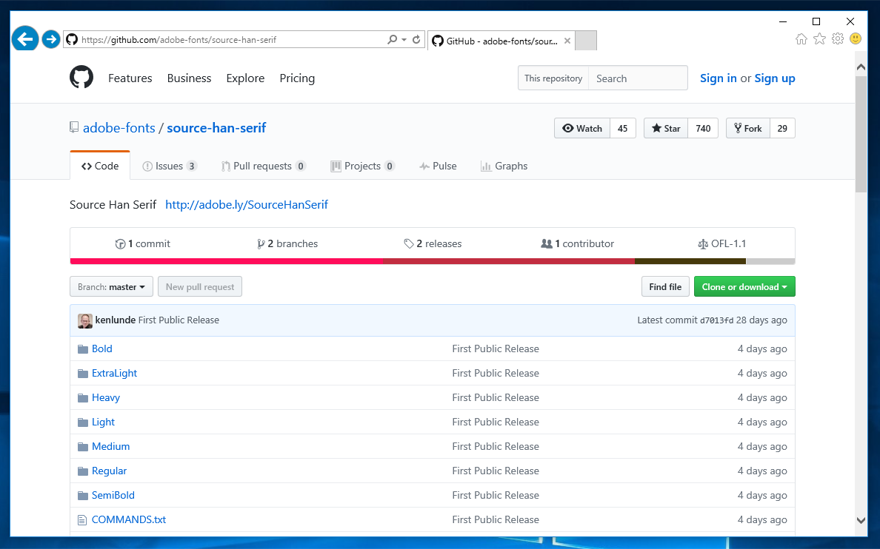Click the Watch button
The height and width of the screenshot is (549, 880).
coord(582,128)
